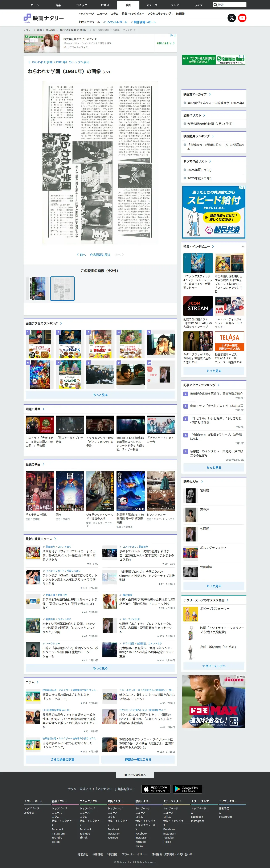Viewport: 270px width, 868px height.
Task: Click もっと見る under 最新の映画ニュース
Action: pyautogui.click(x=100, y=668)
